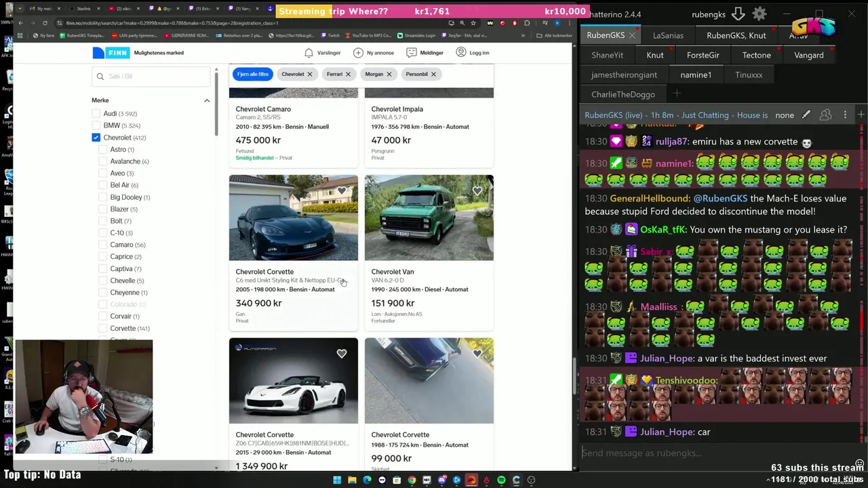Image resolution: width=868 pixels, height=488 pixels.
Task: Click Fjern alle filtre button
Action: (x=253, y=74)
